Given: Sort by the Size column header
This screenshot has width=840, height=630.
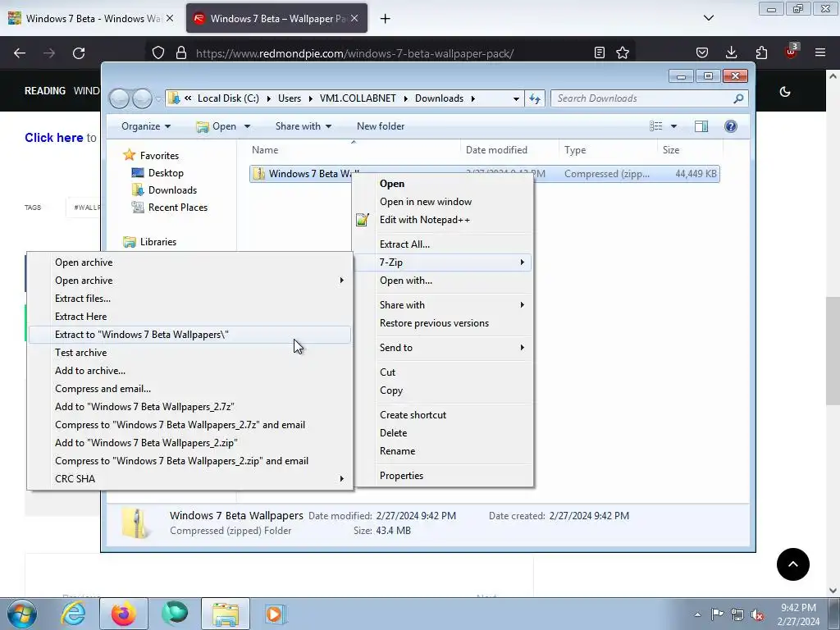Looking at the screenshot, I should coord(690,150).
